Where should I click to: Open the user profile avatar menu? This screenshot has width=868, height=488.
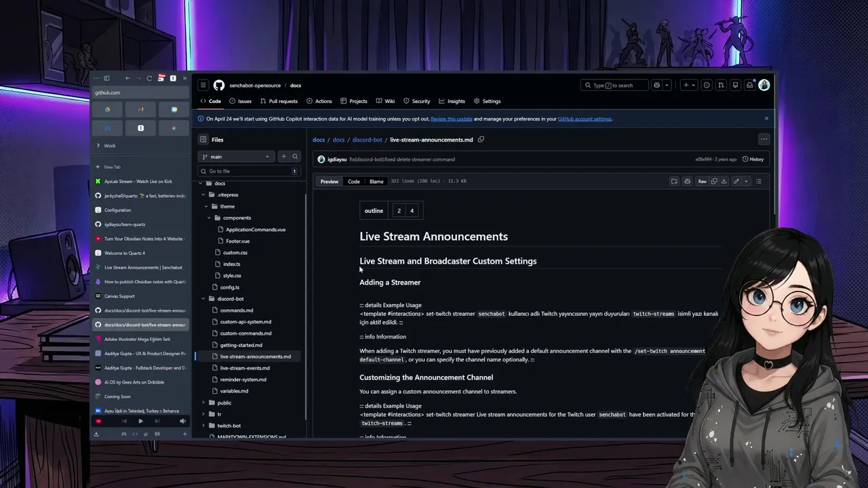point(764,85)
